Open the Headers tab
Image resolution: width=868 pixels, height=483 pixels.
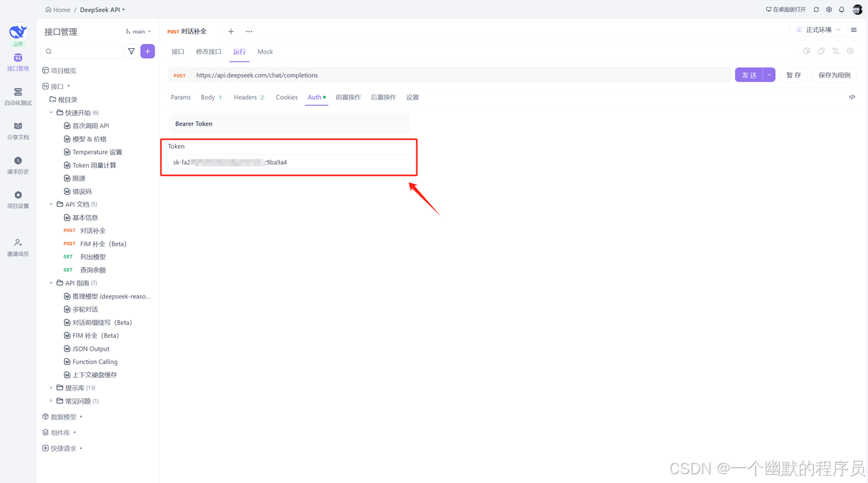coord(250,97)
